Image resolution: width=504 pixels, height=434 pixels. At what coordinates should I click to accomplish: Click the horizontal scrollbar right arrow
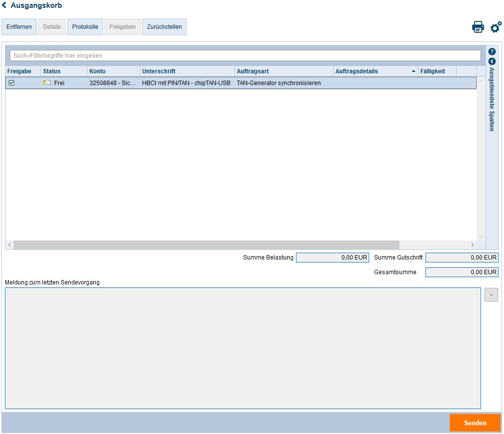(x=473, y=245)
